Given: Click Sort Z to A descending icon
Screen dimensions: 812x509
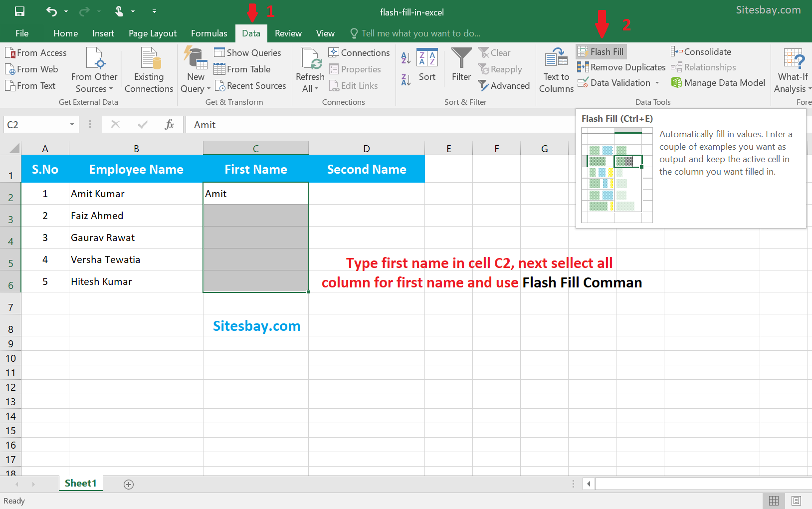Looking at the screenshot, I should pos(406,80).
